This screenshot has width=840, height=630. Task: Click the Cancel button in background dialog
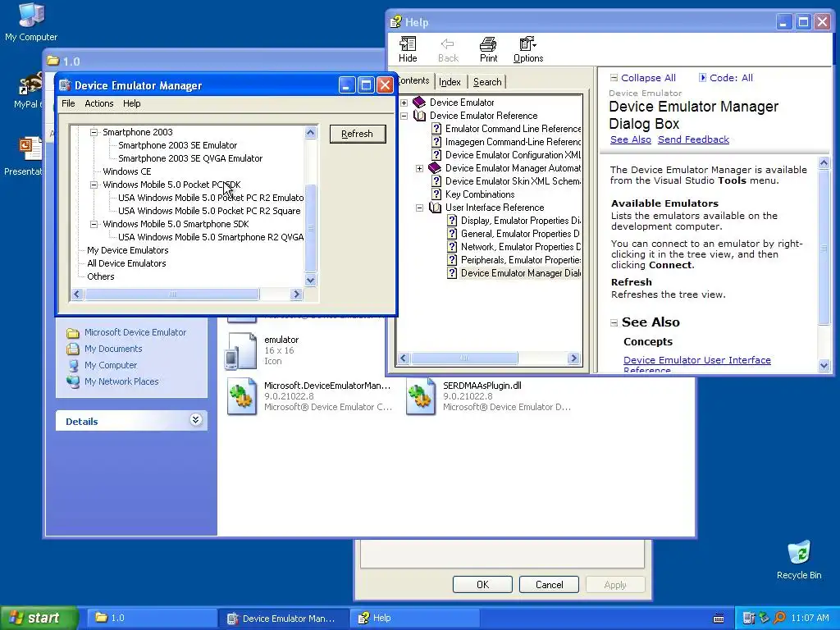(x=549, y=584)
